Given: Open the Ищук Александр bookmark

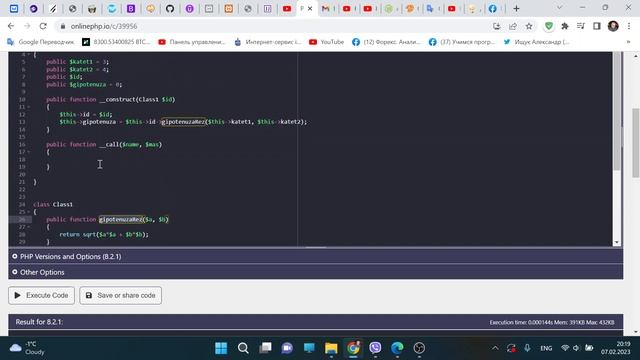Looking at the screenshot, I should coord(536,42).
